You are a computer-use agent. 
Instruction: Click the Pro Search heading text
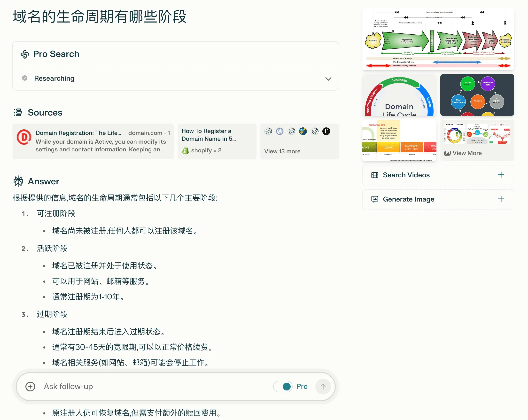coord(56,54)
